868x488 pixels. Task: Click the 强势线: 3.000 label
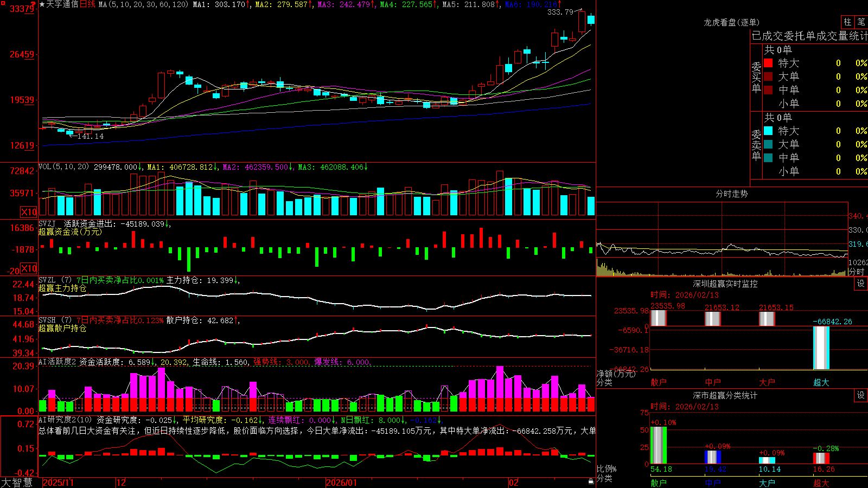click(282, 362)
